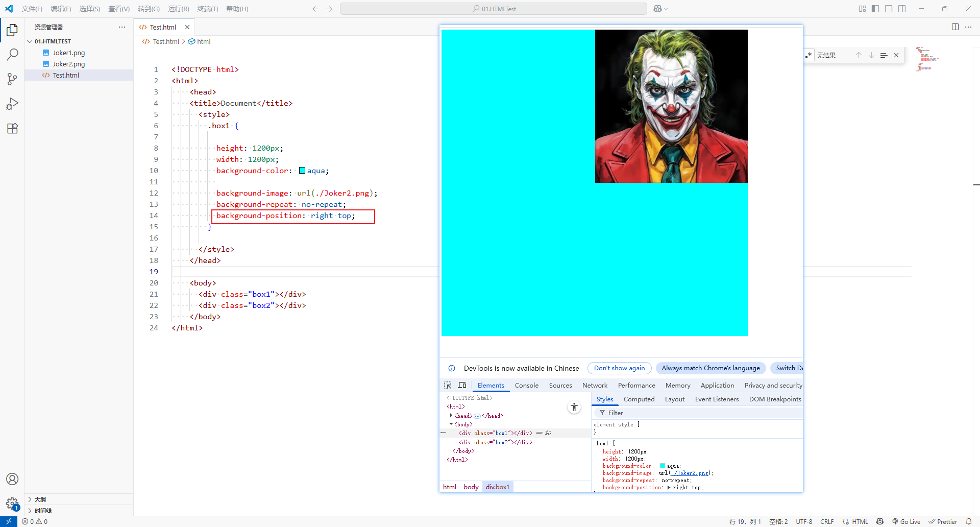Viewport: 980px width, 527px height.
Task: Switch to the Console tab in DevTools
Action: pyautogui.click(x=527, y=386)
